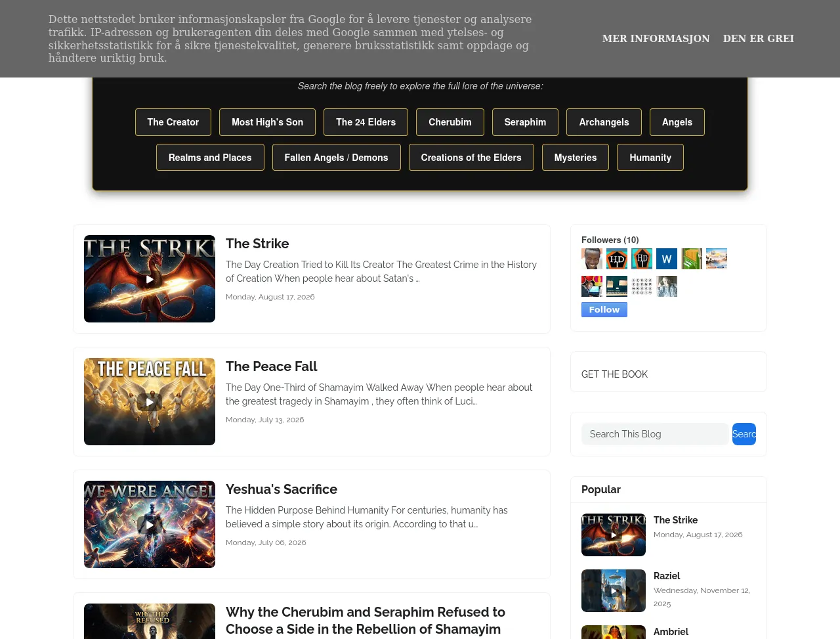Click the beach landscape follower avatar

pyautogui.click(x=717, y=259)
